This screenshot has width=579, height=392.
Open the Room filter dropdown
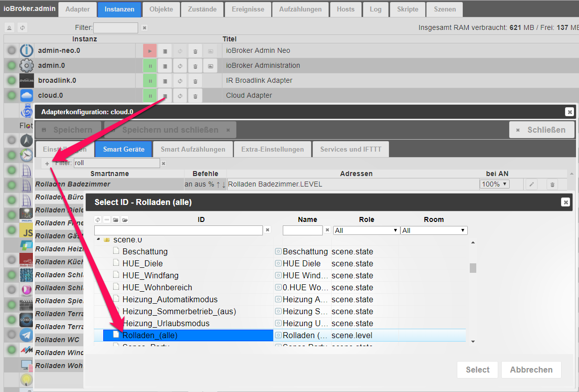pos(434,230)
